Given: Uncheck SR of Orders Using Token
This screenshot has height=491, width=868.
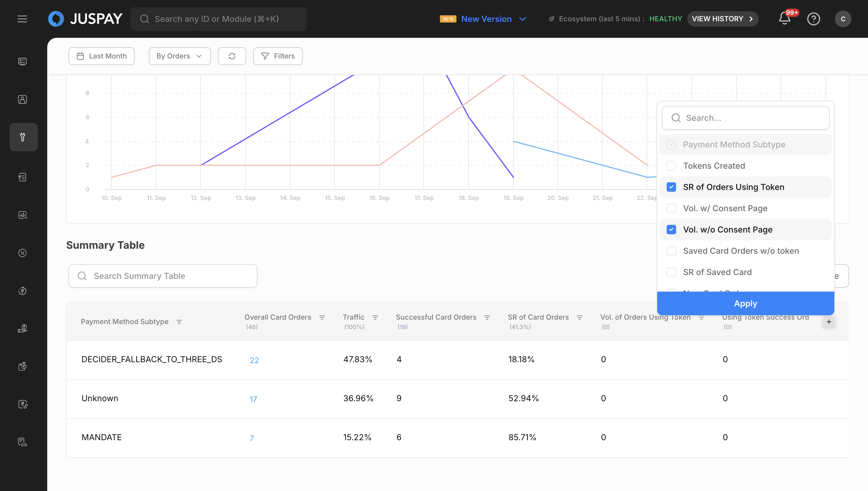Looking at the screenshot, I should [671, 187].
